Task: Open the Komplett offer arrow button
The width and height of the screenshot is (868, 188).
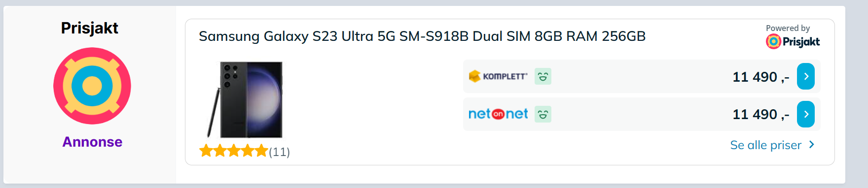Action: 805,76
